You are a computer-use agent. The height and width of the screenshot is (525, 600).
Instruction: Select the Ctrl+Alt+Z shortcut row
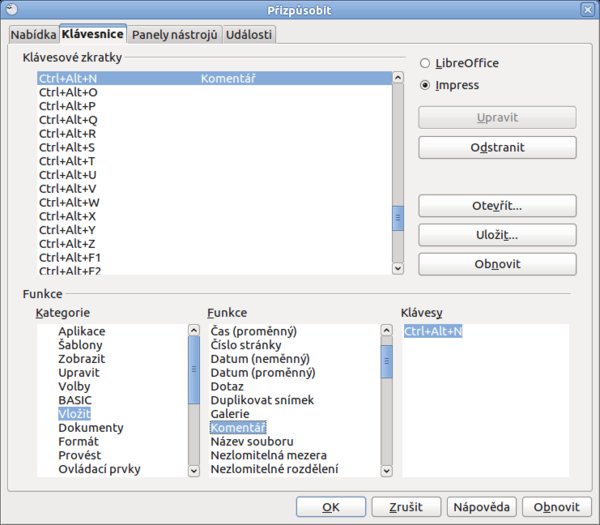214,244
